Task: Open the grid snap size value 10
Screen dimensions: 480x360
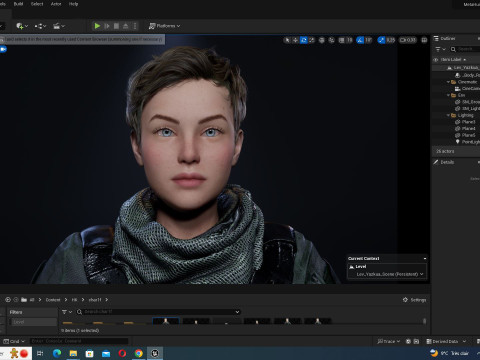Action: click(x=349, y=40)
